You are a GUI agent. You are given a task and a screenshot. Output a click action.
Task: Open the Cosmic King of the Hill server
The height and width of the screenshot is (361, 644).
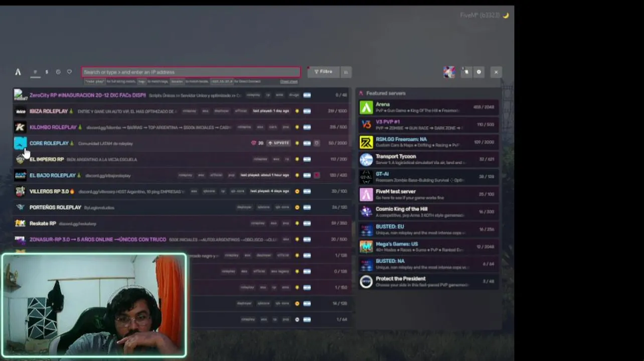click(x=428, y=212)
